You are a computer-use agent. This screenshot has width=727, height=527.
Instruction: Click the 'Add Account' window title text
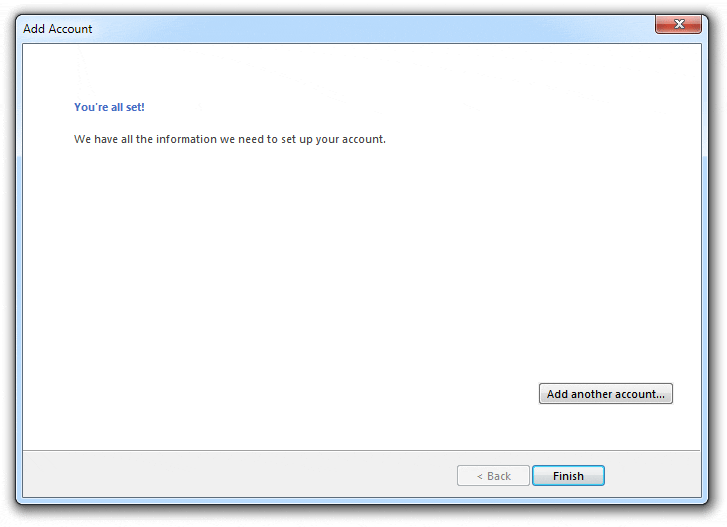coord(58,29)
